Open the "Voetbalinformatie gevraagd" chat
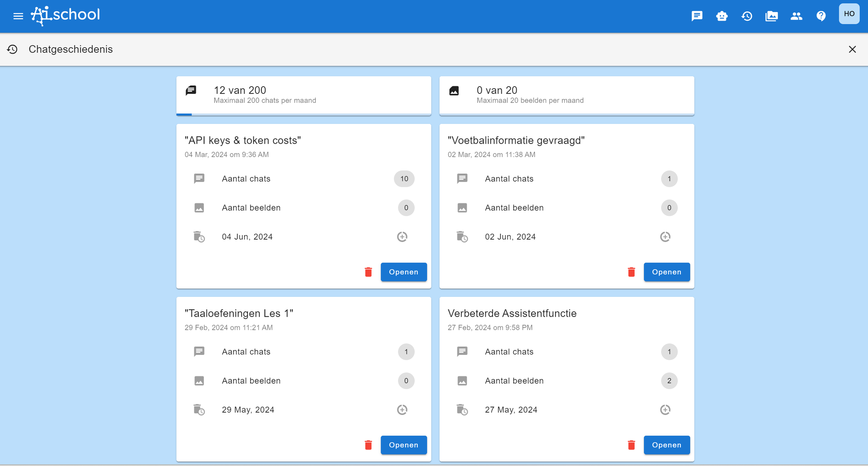The image size is (868, 466). [667, 272]
